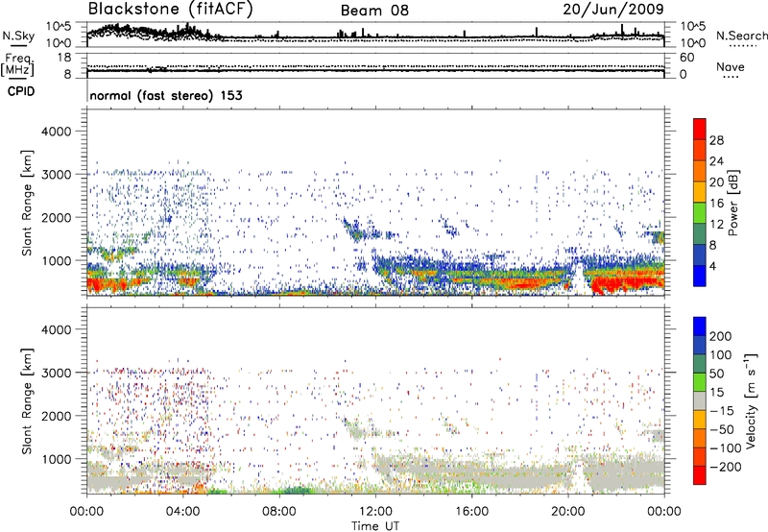Select the Beam 08 label
Viewport: 768px width, 532px height.
(374, 11)
